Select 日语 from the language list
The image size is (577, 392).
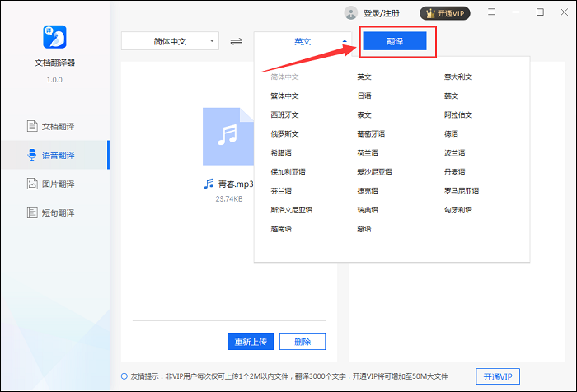click(x=364, y=96)
